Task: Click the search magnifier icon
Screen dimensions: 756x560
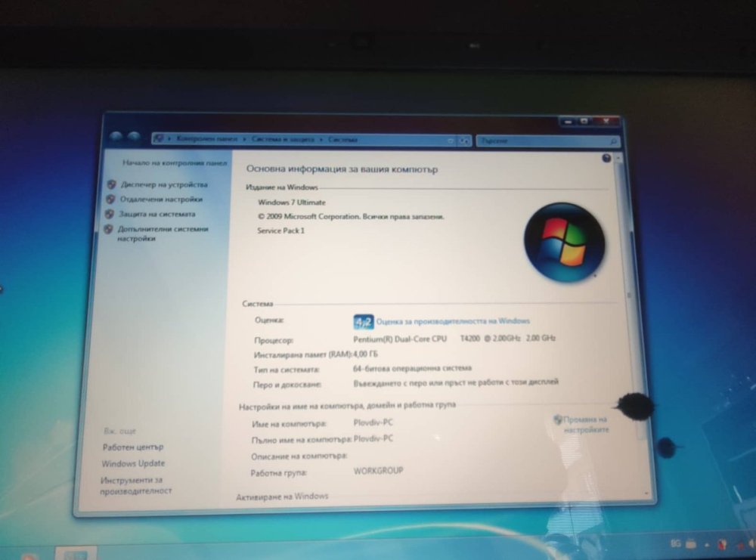Action: click(x=612, y=141)
